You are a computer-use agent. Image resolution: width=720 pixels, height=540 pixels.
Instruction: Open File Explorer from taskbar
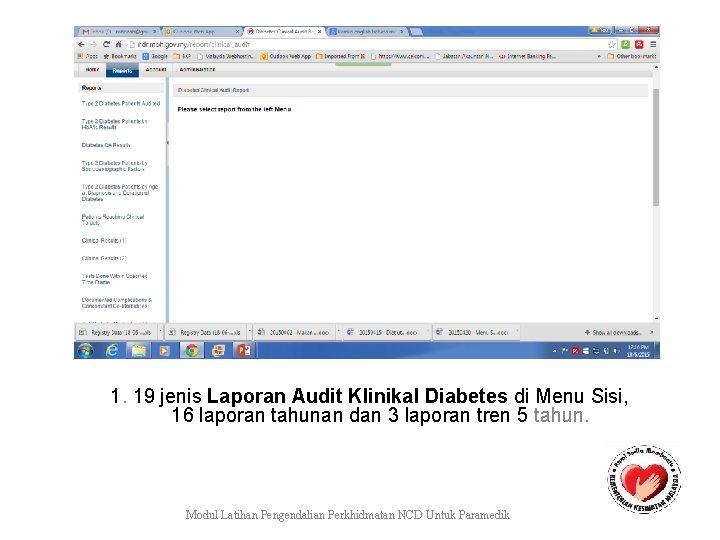click(x=138, y=351)
